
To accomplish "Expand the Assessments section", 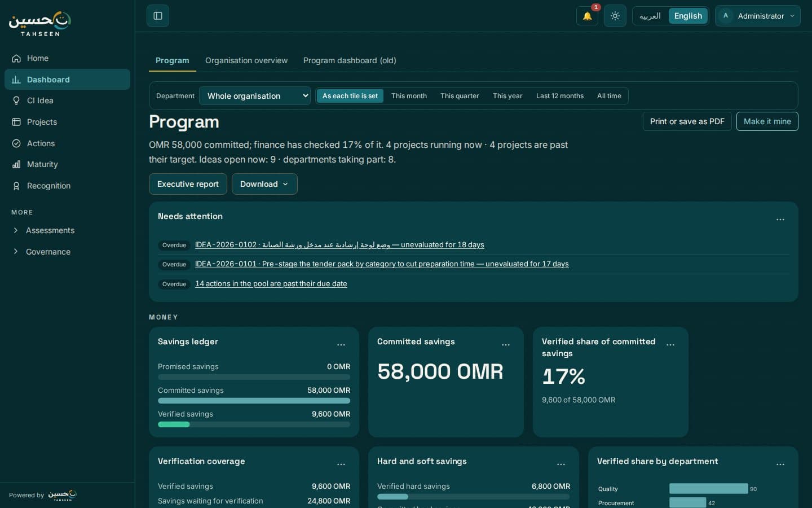I will tap(67, 230).
